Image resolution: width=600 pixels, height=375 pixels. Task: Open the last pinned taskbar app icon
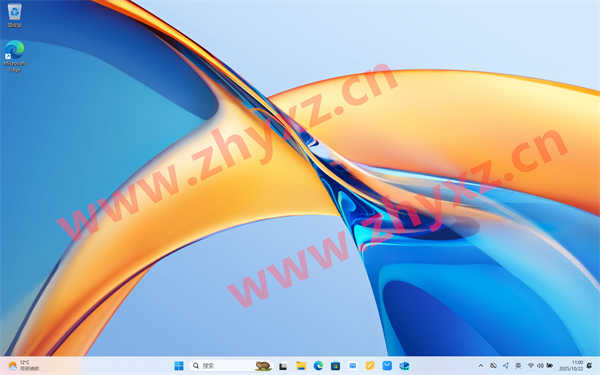[404, 366]
